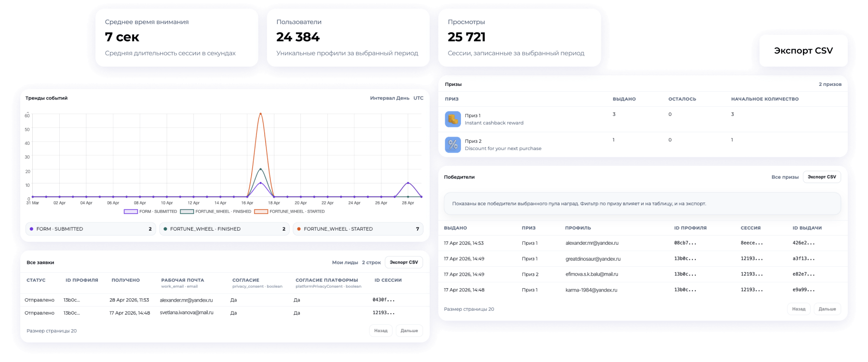Select the FORTUNE_WHEEL · FINISHED event chip
The width and height of the screenshot is (868, 362).
pyautogui.click(x=224, y=229)
